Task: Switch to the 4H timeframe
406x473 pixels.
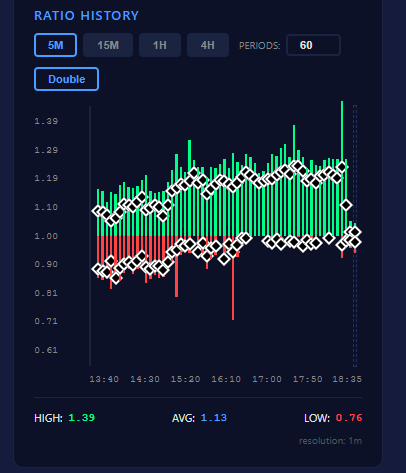Action: tap(208, 45)
